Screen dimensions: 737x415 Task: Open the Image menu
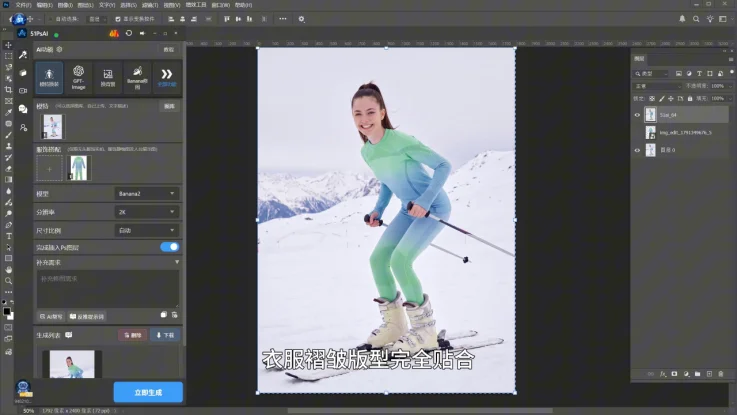(x=65, y=5)
